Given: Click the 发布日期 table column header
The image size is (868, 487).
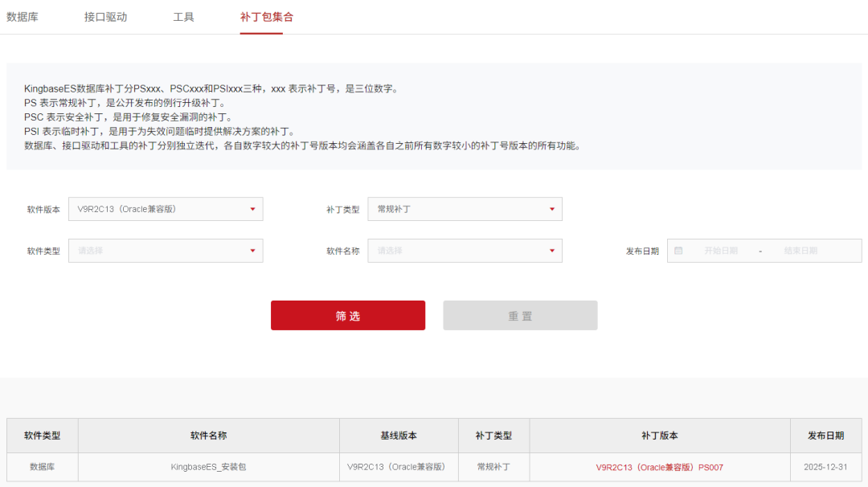Looking at the screenshot, I should click(x=826, y=436).
